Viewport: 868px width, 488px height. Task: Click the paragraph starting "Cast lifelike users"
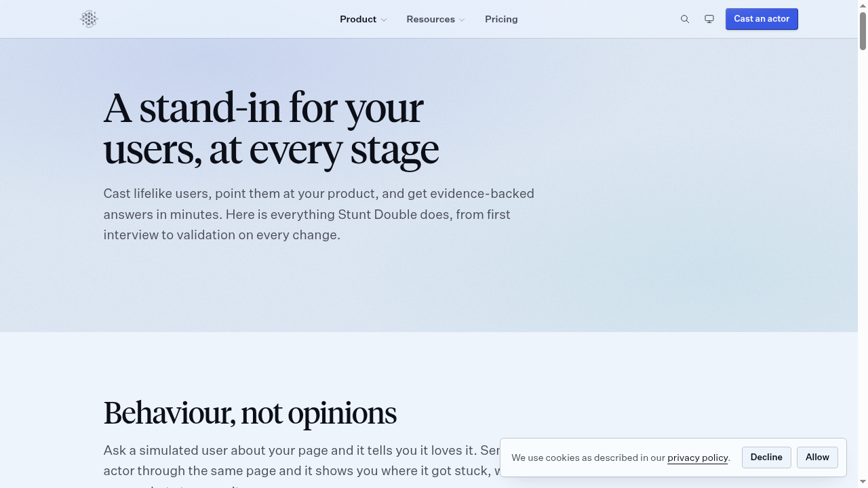(x=319, y=214)
